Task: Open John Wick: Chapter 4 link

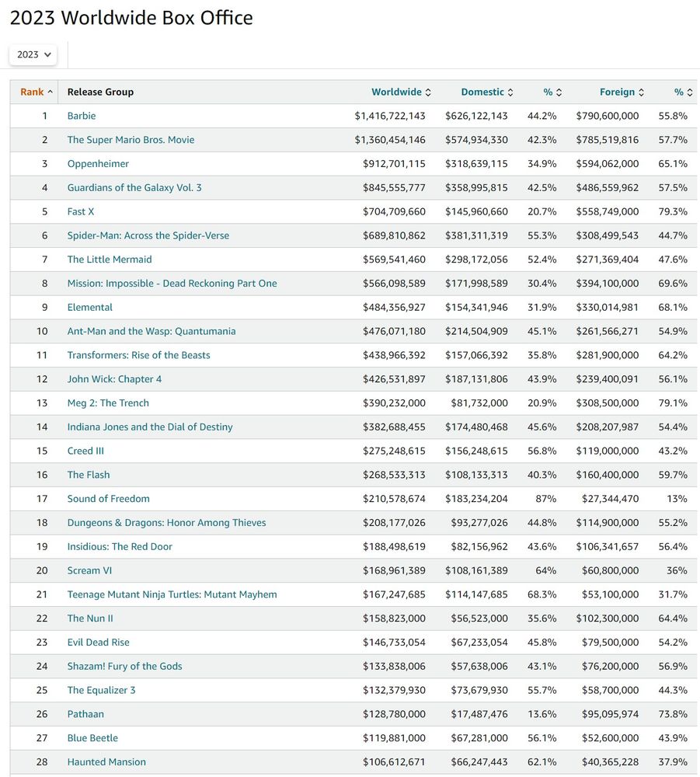Action: pyautogui.click(x=114, y=379)
